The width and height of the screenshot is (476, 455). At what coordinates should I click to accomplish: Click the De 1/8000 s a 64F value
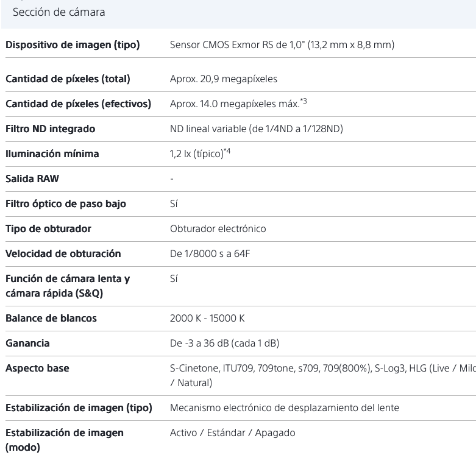(x=210, y=254)
